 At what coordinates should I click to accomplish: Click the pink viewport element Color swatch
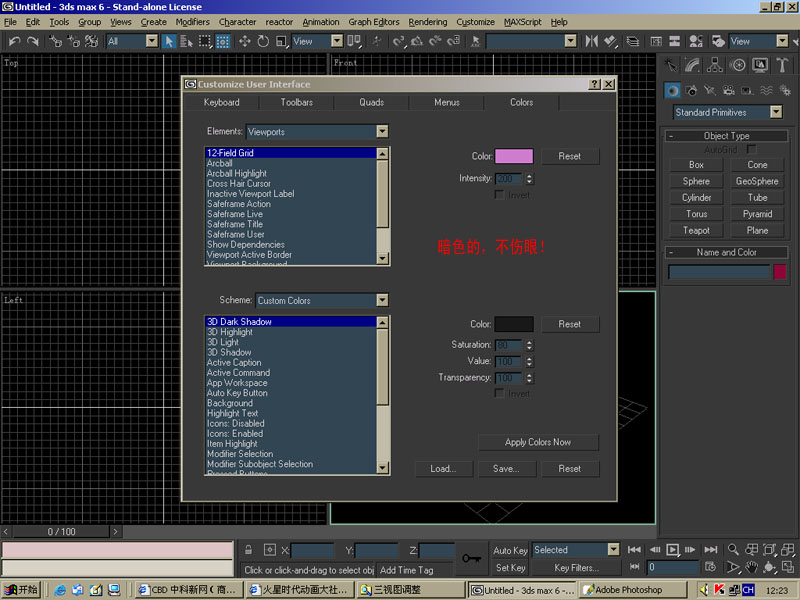(x=514, y=156)
